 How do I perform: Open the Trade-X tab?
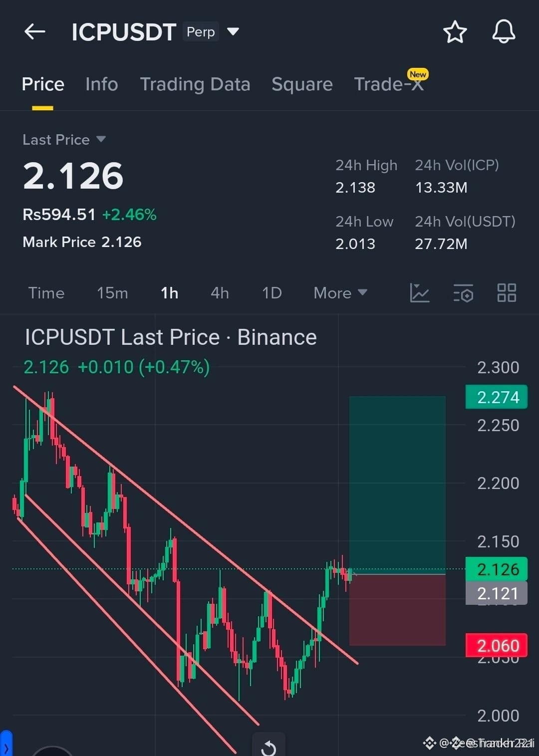coord(389,84)
